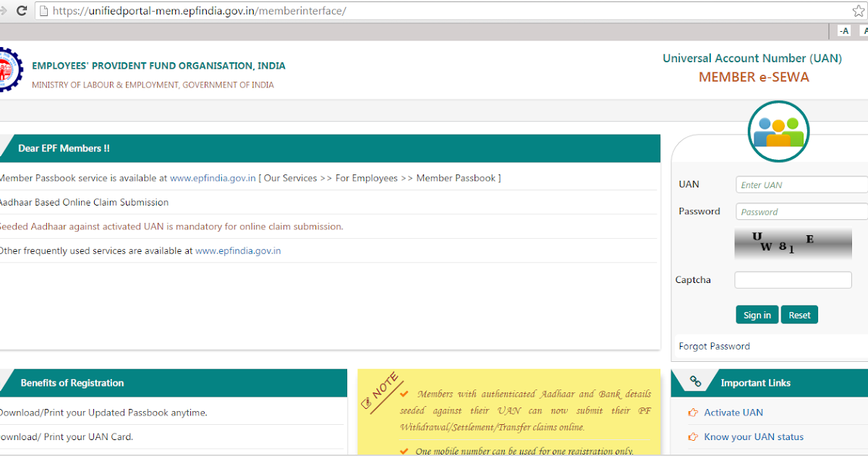
Task: Open the www.epfindia.gov.in Member Passbook link
Action: click(213, 177)
